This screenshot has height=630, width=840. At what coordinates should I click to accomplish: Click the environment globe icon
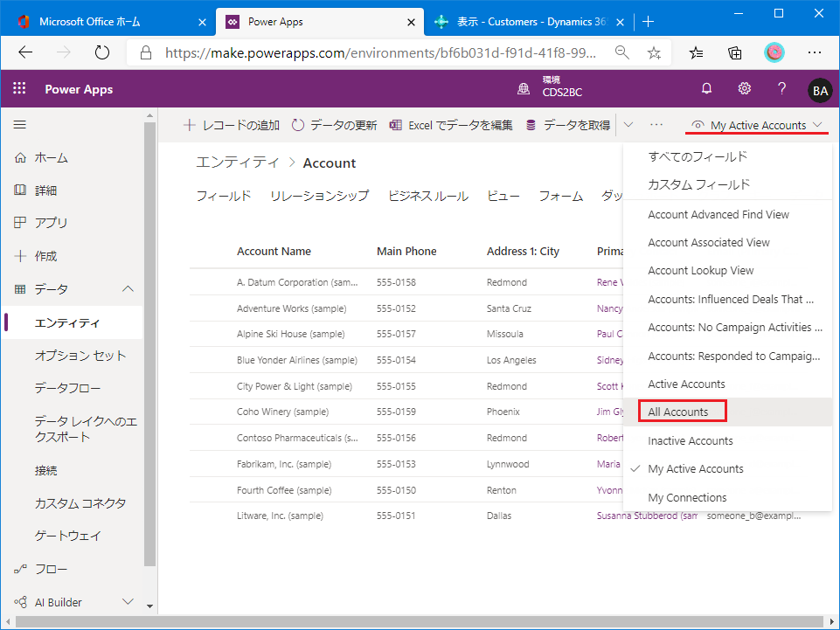524,89
